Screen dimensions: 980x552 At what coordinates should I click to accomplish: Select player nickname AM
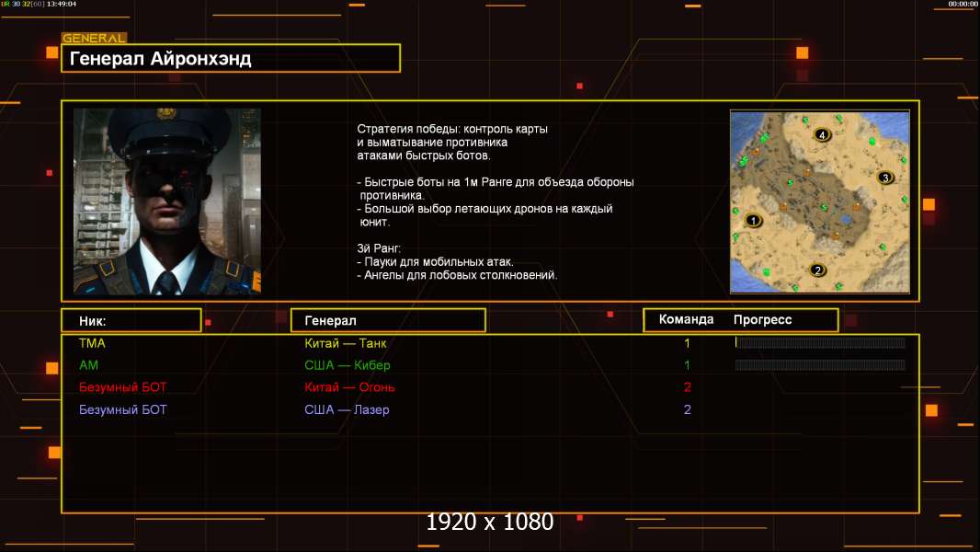point(89,365)
